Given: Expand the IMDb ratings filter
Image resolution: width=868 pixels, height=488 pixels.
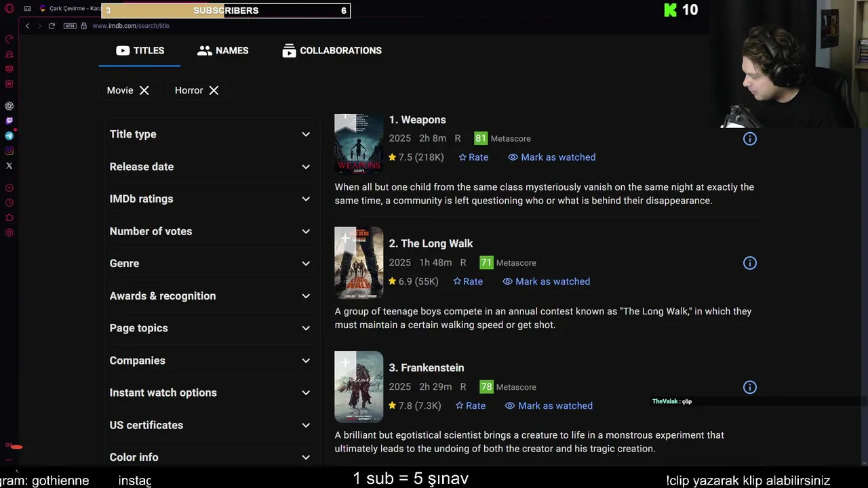Looking at the screenshot, I should pos(210,199).
